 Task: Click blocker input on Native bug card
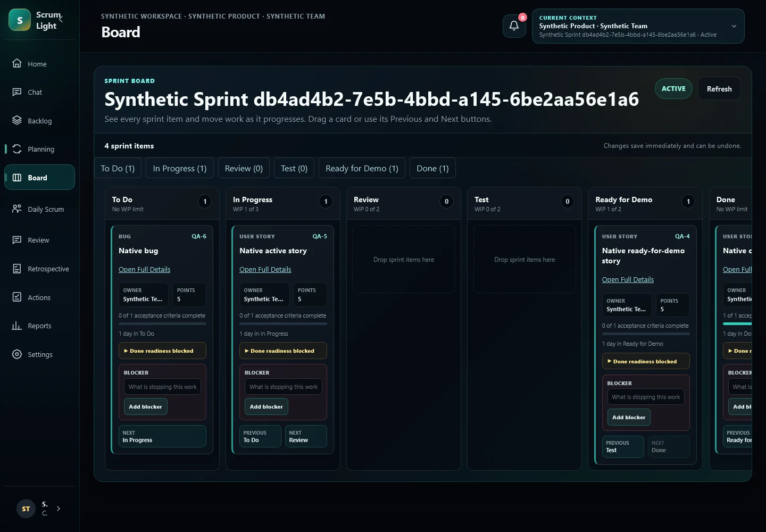pyautogui.click(x=162, y=387)
